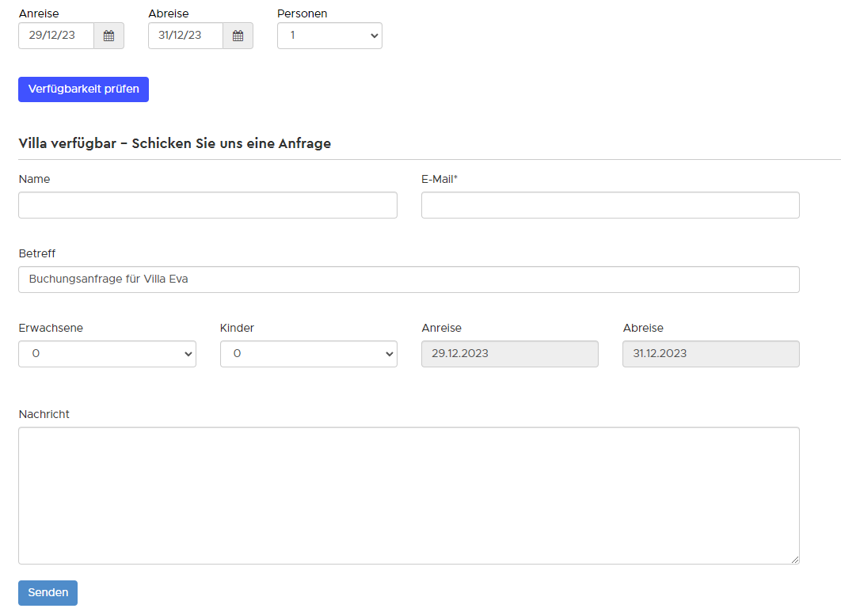Screen dimensions: 841x616
Task: Click the top Anreise date field 29/12/23
Action: (x=56, y=36)
